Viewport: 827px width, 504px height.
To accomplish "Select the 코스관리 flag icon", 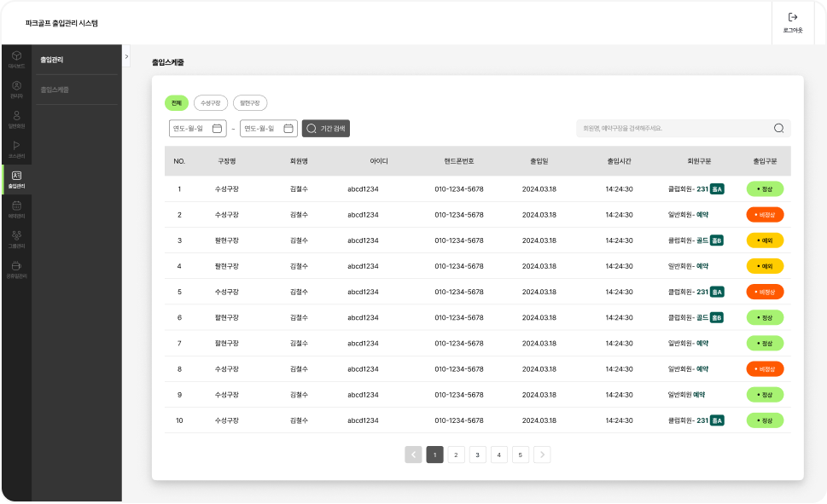I will click(16, 148).
